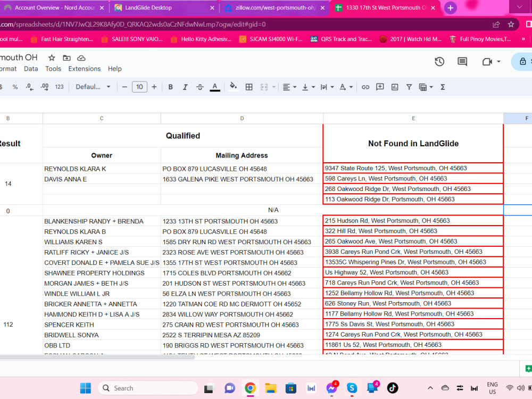Open the font family dropdown
The height and width of the screenshot is (399, 532).
tap(93, 87)
